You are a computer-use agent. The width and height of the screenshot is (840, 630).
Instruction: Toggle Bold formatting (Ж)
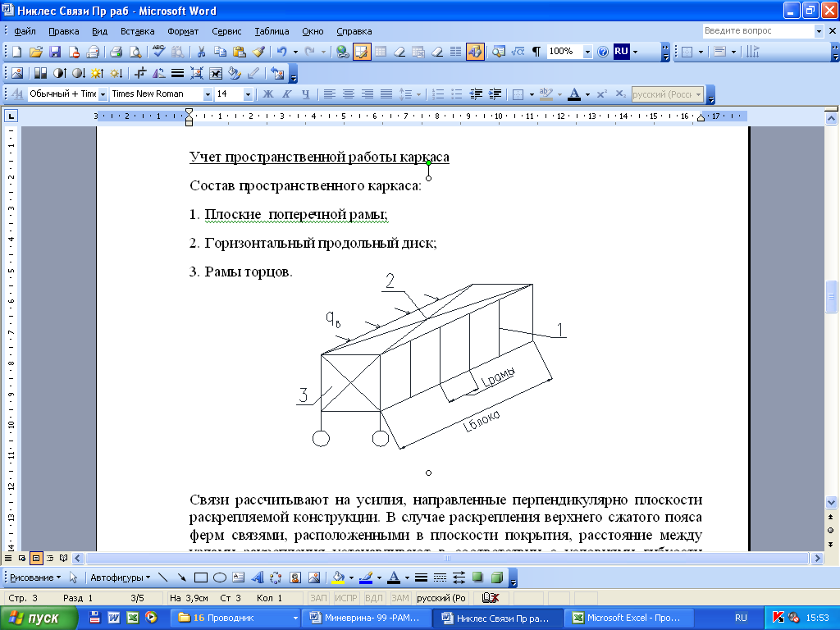[268, 94]
